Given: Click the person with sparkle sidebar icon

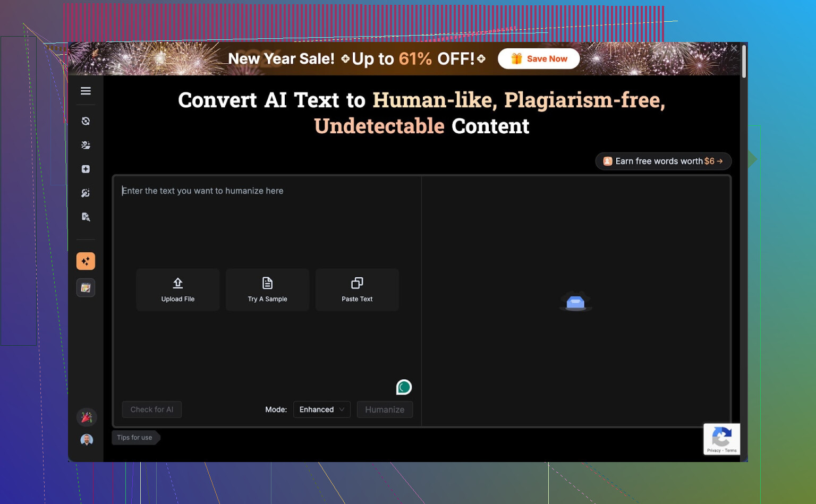Looking at the screenshot, I should (x=86, y=145).
